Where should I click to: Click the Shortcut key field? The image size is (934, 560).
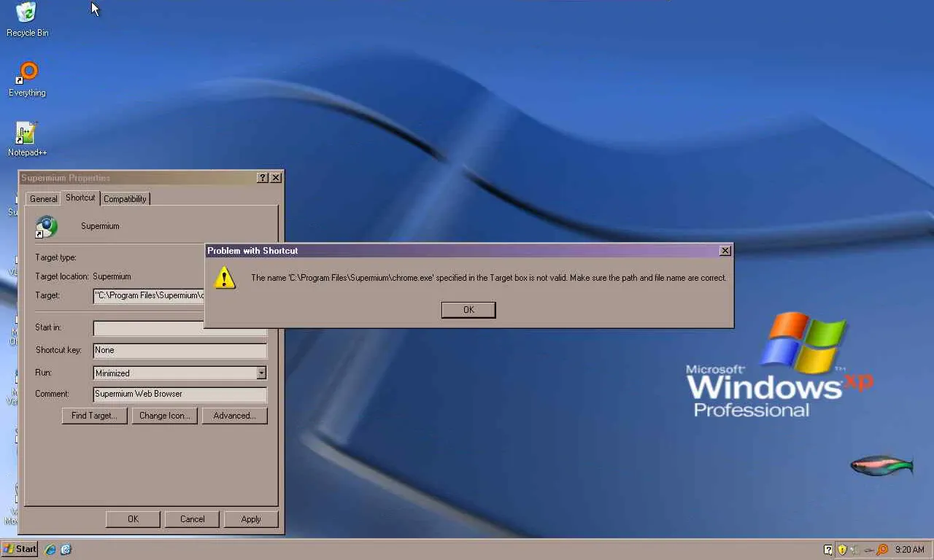click(180, 351)
